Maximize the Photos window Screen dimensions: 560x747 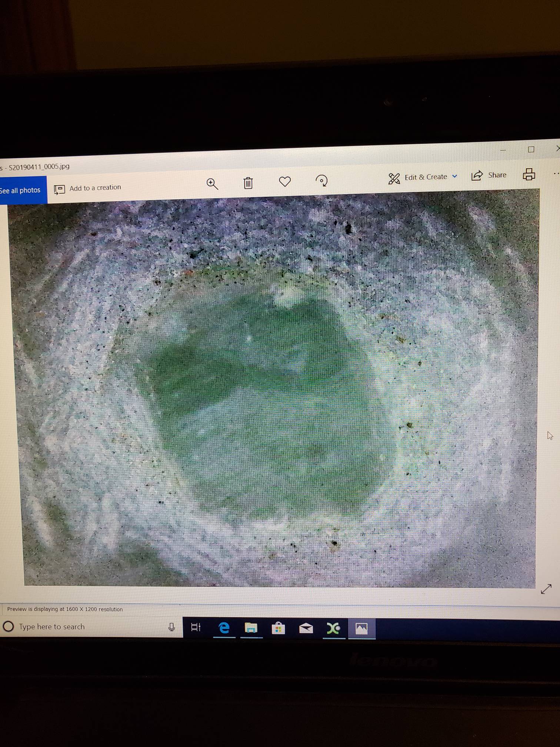(x=531, y=149)
